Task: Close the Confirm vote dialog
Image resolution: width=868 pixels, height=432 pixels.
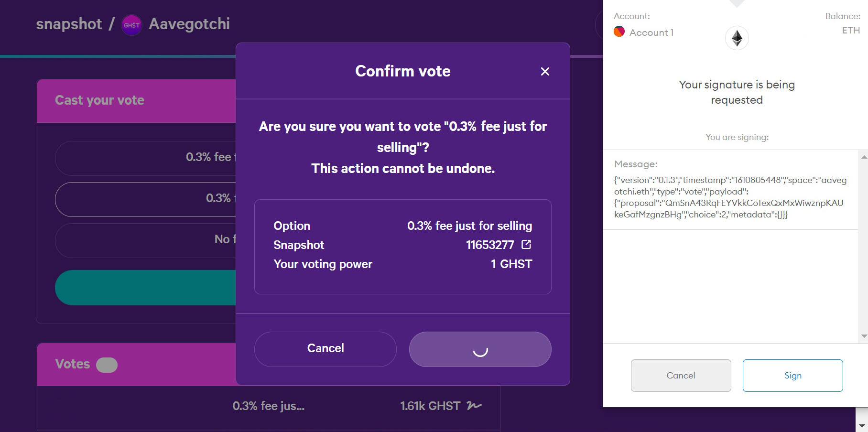Action: 545,71
